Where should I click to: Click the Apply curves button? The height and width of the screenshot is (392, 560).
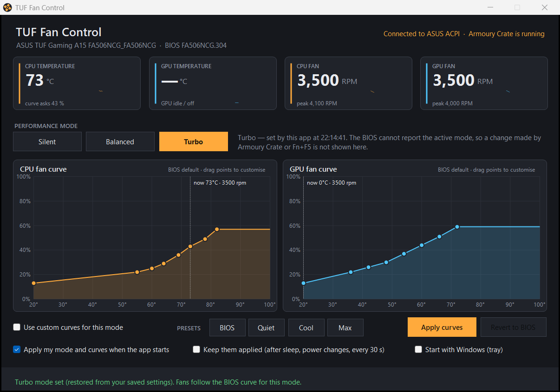[x=442, y=327]
